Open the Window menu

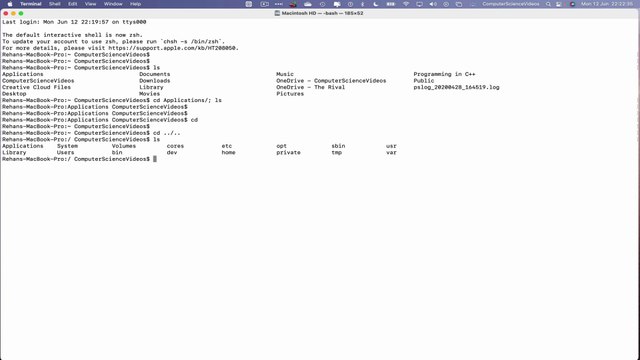(x=113, y=4)
